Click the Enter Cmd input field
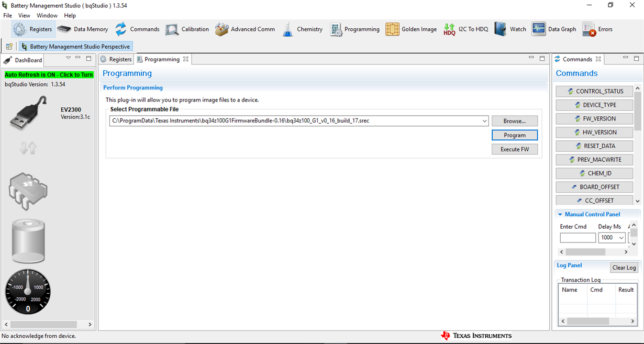The height and width of the screenshot is (344, 644). pyautogui.click(x=578, y=238)
